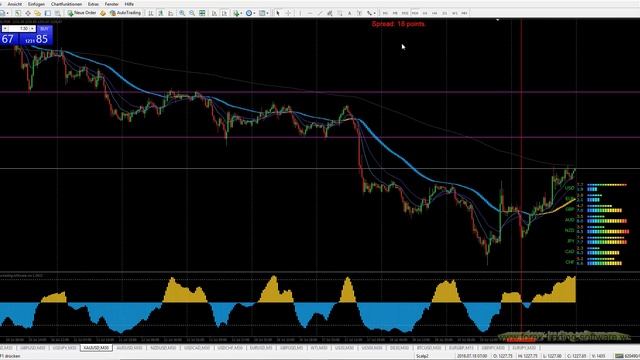Switch to the BTCUSD,M30 chart tab

(429, 348)
